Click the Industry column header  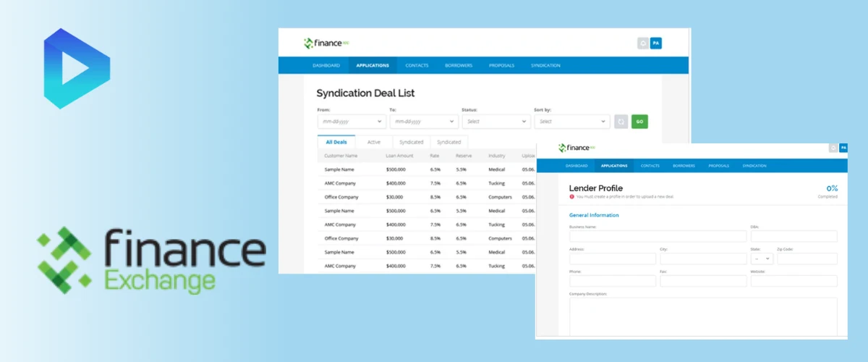497,156
